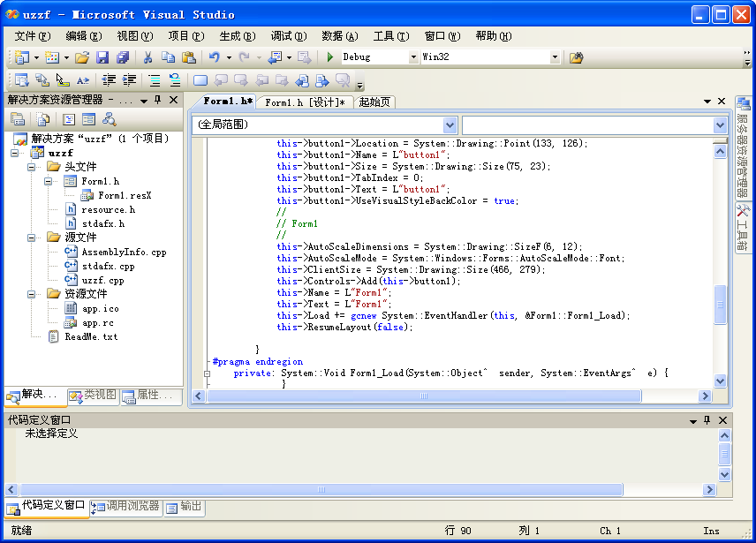Collapse the uzzf project tree node

point(15,154)
